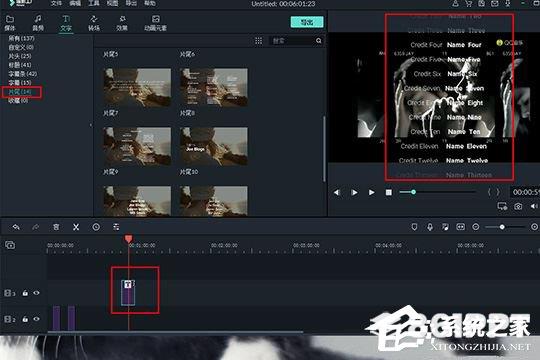
Task: Open the 转场 transitions tab
Action: (x=94, y=23)
